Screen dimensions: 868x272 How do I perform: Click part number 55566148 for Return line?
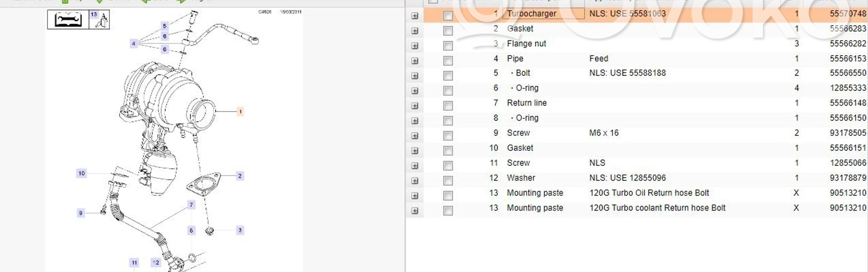click(847, 103)
